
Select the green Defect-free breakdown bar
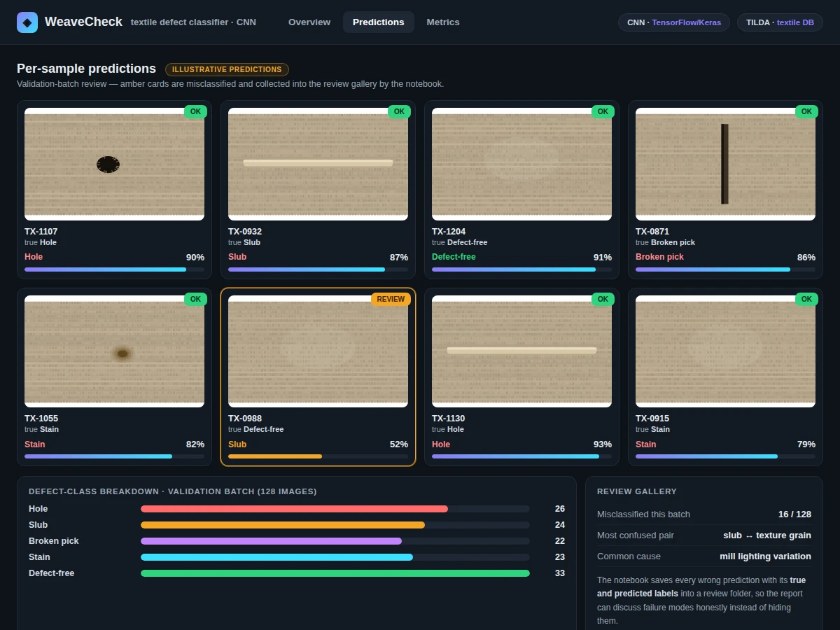pyautogui.click(x=335, y=573)
